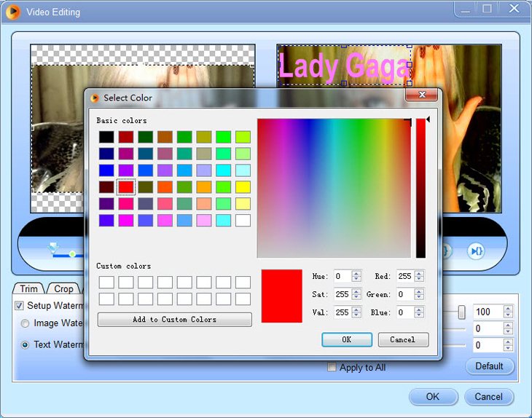Click the Sat input field
The height and width of the screenshot is (418, 532).
343,294
